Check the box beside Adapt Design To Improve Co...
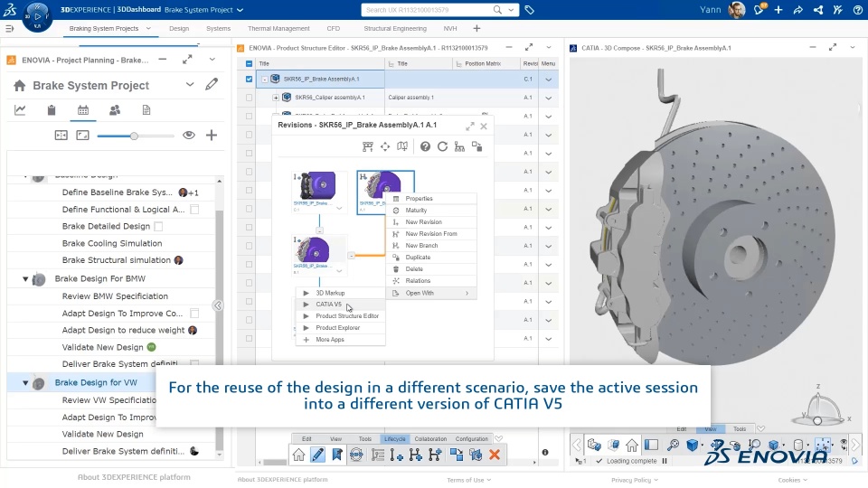The width and height of the screenshot is (868, 488). 194,314
